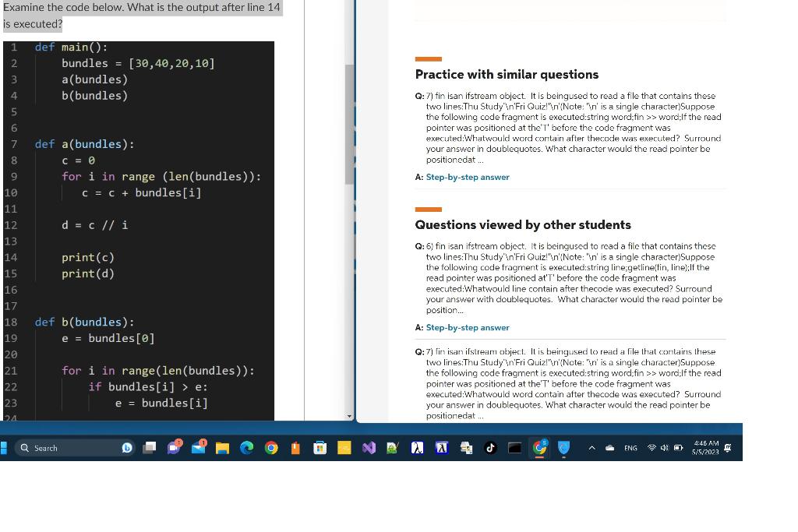The width and height of the screenshot is (798, 532).
Task: Launch Google Chrome from taskbar
Action: pyautogui.click(x=271, y=448)
